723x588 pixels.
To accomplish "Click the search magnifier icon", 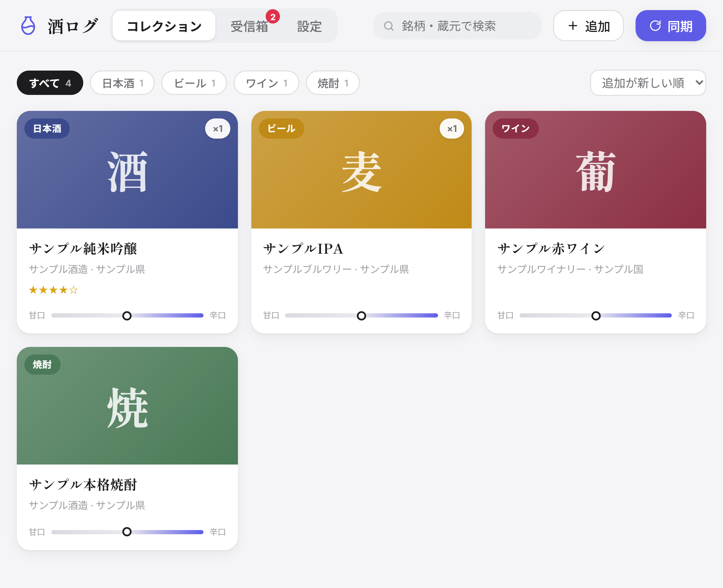I will (x=388, y=26).
